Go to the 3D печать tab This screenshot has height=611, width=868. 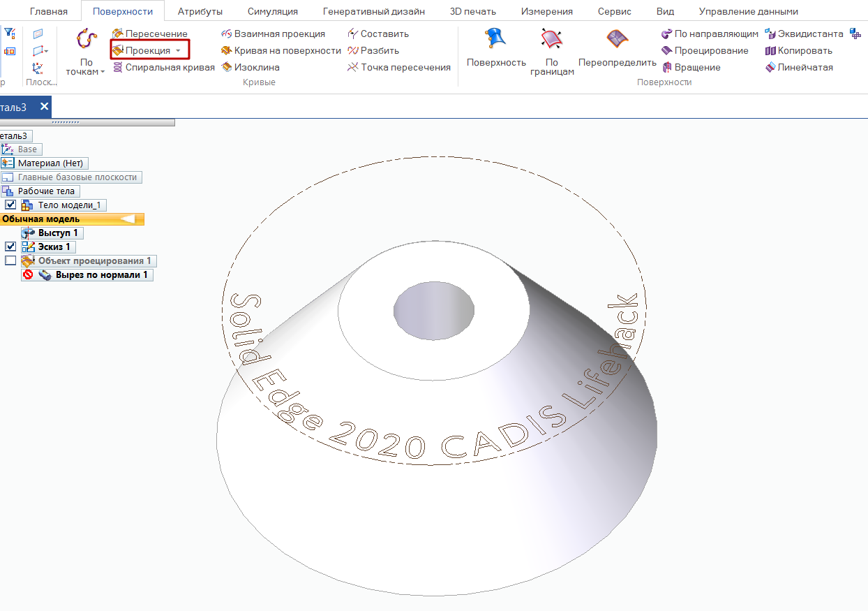[473, 11]
